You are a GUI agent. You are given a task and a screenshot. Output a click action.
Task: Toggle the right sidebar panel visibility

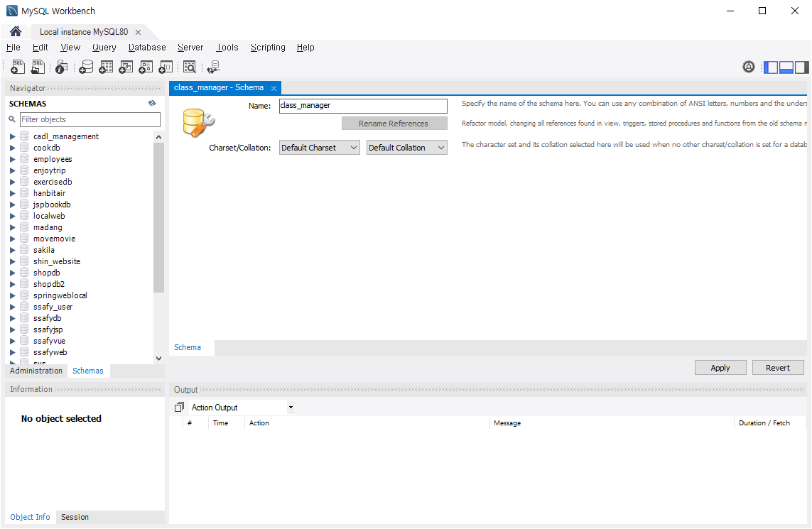[x=801, y=67]
